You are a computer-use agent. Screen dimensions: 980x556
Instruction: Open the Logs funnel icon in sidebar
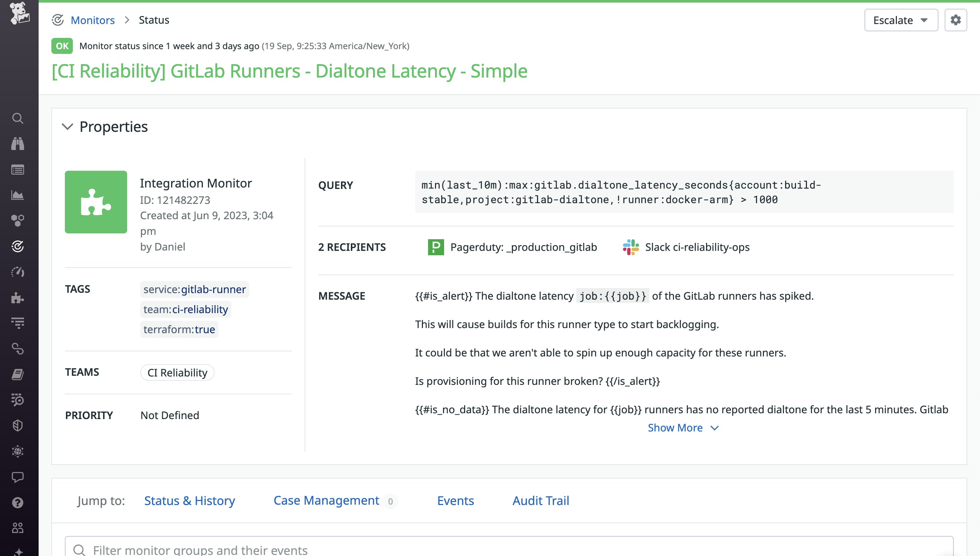pyautogui.click(x=18, y=323)
